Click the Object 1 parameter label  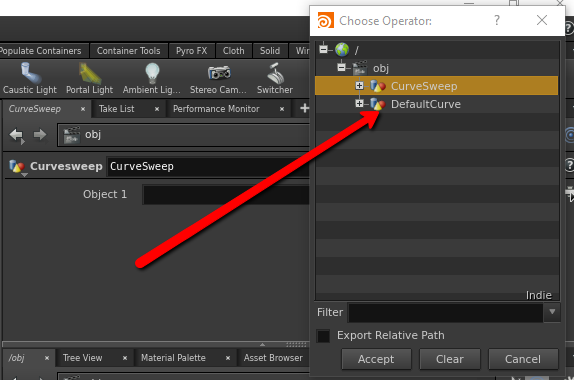[x=105, y=194]
